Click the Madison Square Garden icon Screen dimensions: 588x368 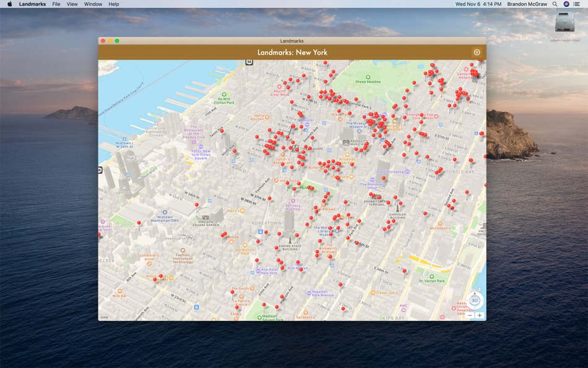(205, 217)
